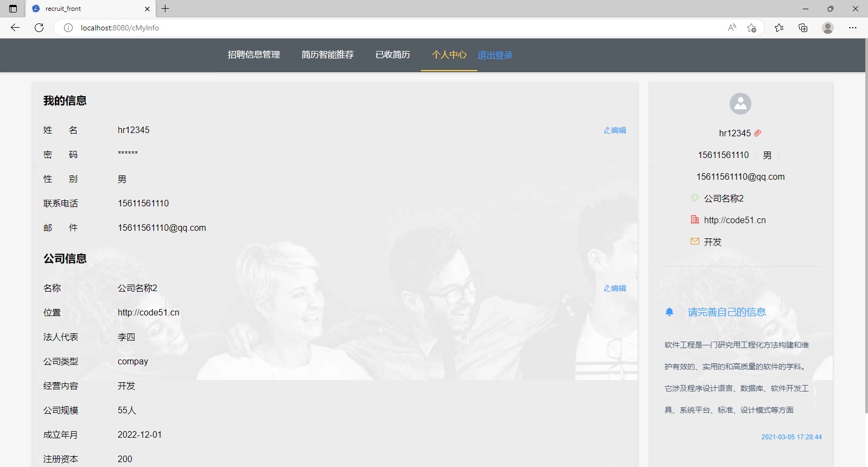
Task: Click the 55人 value in 公司规模 row
Action: point(127,411)
